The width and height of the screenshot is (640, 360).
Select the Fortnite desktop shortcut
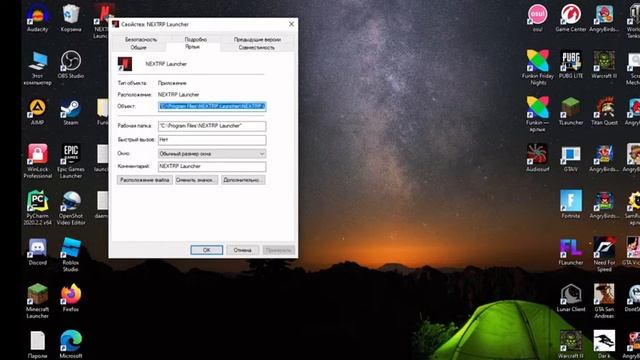coord(571,204)
